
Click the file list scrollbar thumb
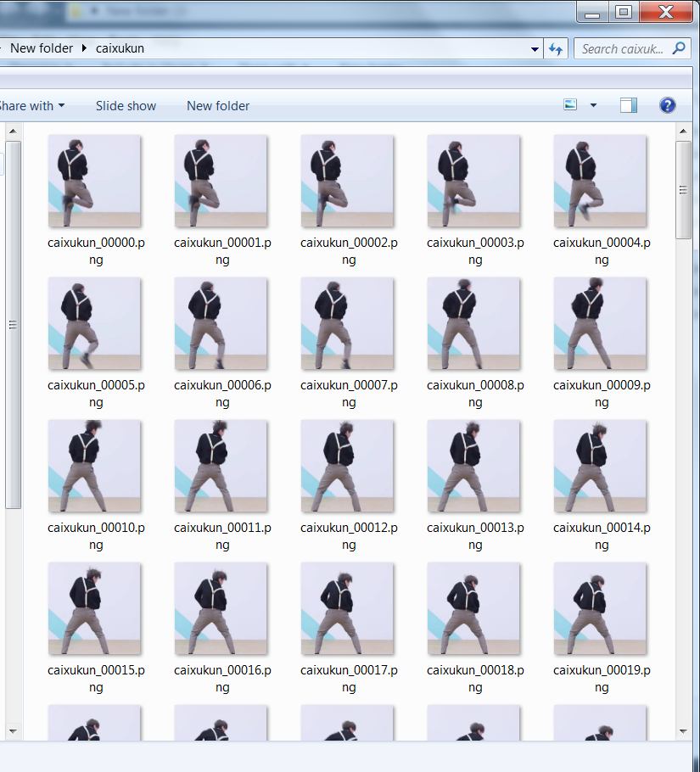(x=683, y=190)
